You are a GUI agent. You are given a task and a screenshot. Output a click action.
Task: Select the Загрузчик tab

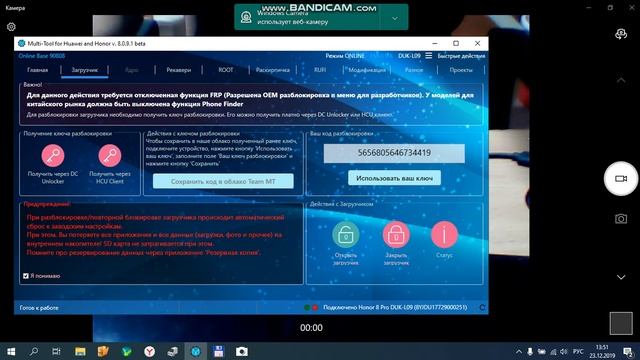pyautogui.click(x=85, y=70)
